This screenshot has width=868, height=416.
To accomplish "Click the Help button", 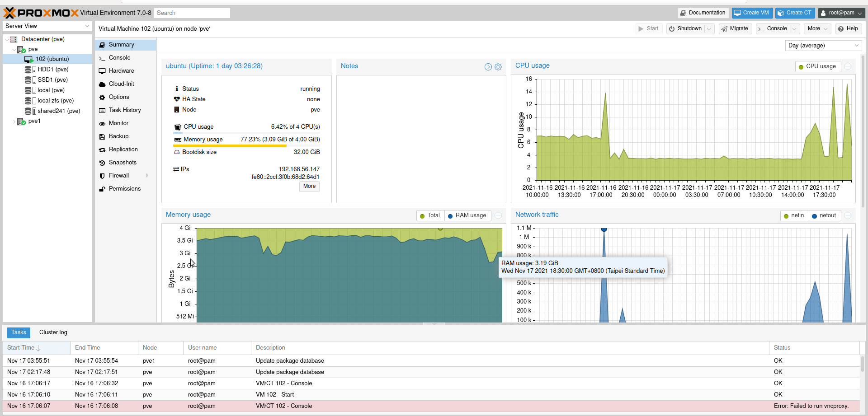I will click(848, 29).
